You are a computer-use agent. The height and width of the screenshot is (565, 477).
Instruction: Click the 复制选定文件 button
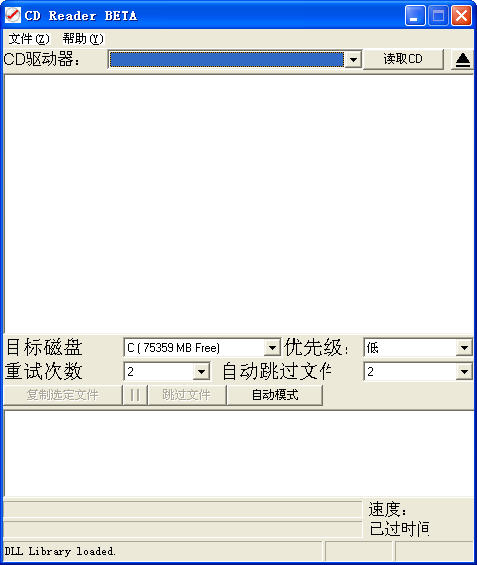(63, 395)
